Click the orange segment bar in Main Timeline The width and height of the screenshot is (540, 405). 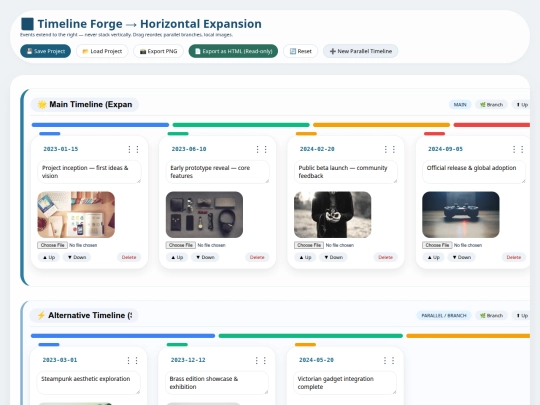tap(382, 125)
